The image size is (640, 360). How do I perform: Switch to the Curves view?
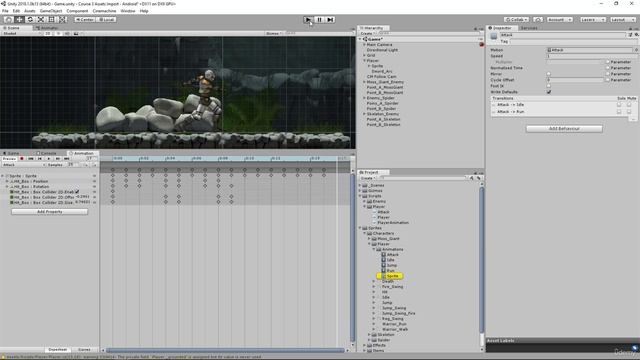click(x=84, y=349)
